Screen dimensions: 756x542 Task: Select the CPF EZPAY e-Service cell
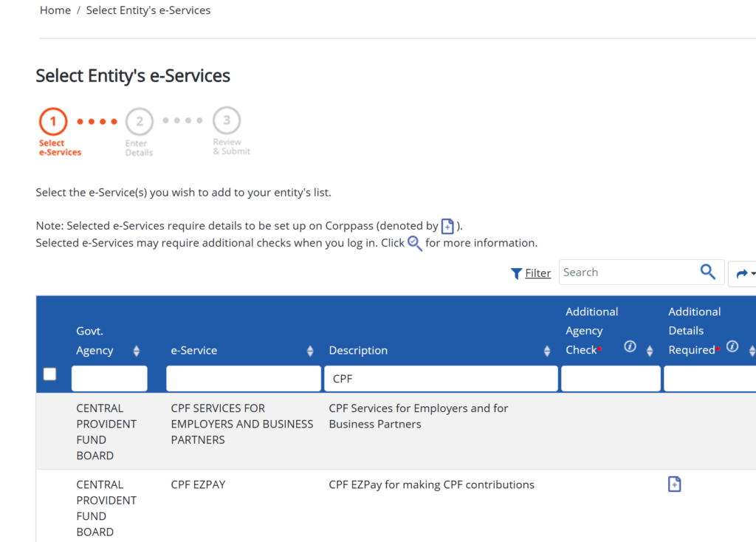pyautogui.click(x=198, y=484)
